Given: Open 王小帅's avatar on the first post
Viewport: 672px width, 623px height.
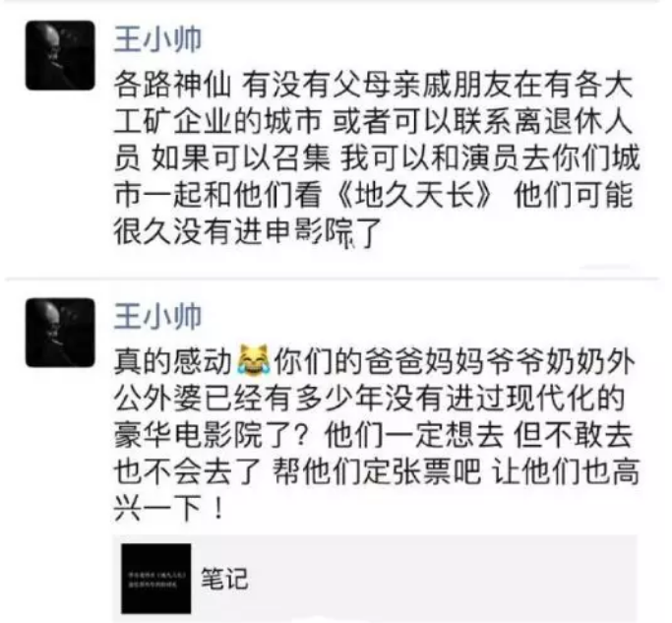Looking at the screenshot, I should [x=60, y=55].
